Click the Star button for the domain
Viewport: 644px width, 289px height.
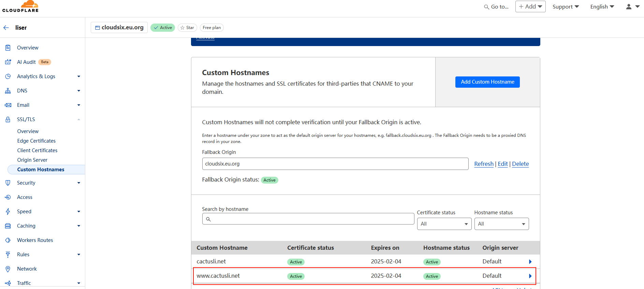(187, 28)
